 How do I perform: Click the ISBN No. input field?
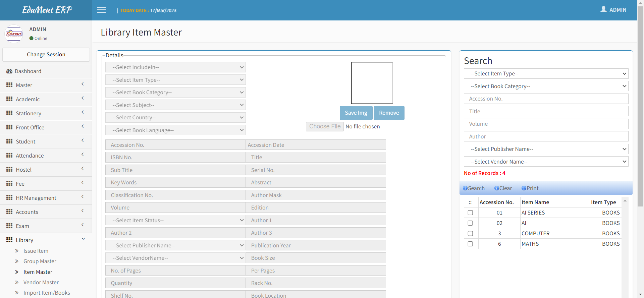point(175,158)
